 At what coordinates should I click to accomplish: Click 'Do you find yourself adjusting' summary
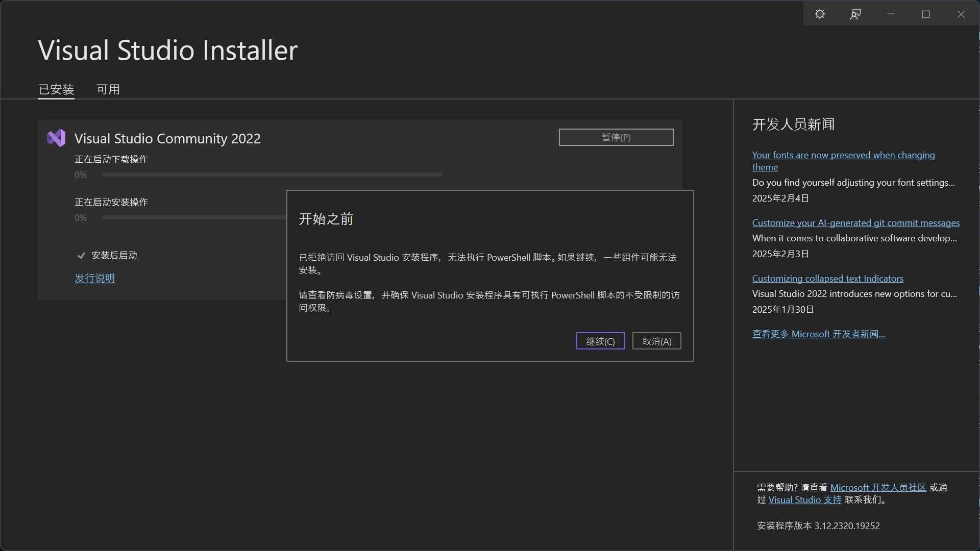[853, 183]
